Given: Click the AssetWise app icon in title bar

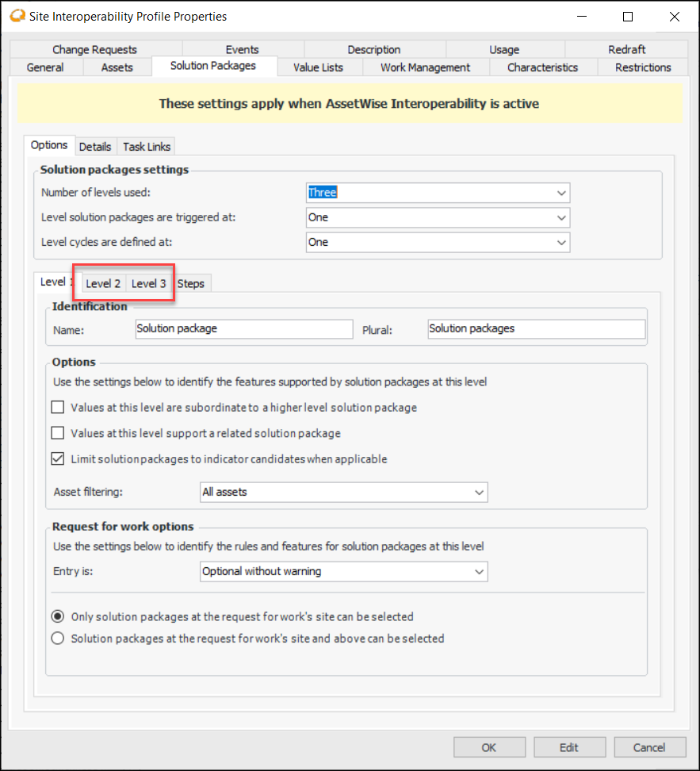Looking at the screenshot, I should [17, 16].
